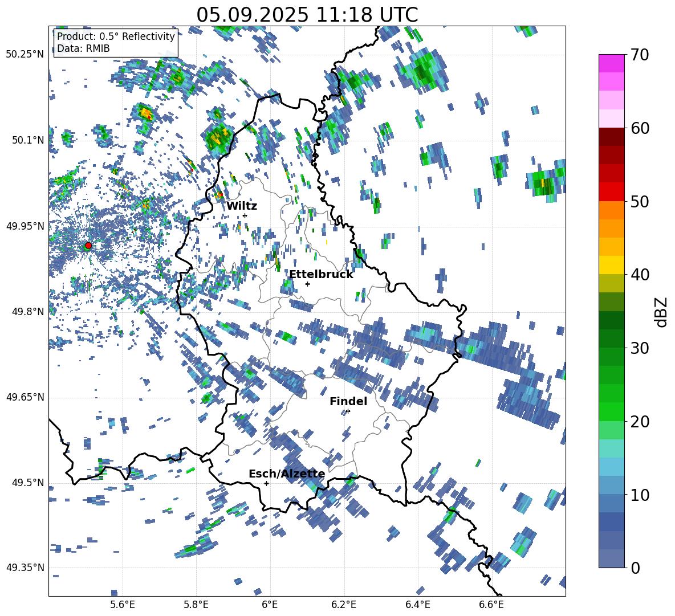Click the red radar site marker

click(88, 245)
